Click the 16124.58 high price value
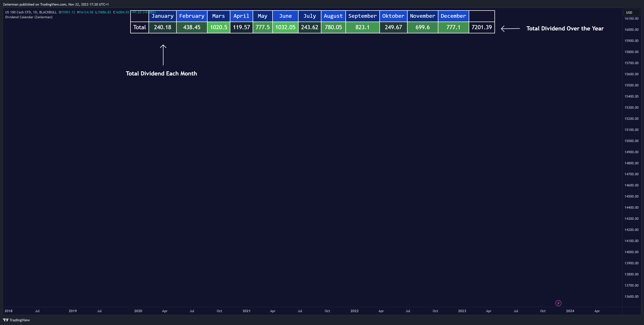The height and width of the screenshot is (325, 644). [86, 12]
